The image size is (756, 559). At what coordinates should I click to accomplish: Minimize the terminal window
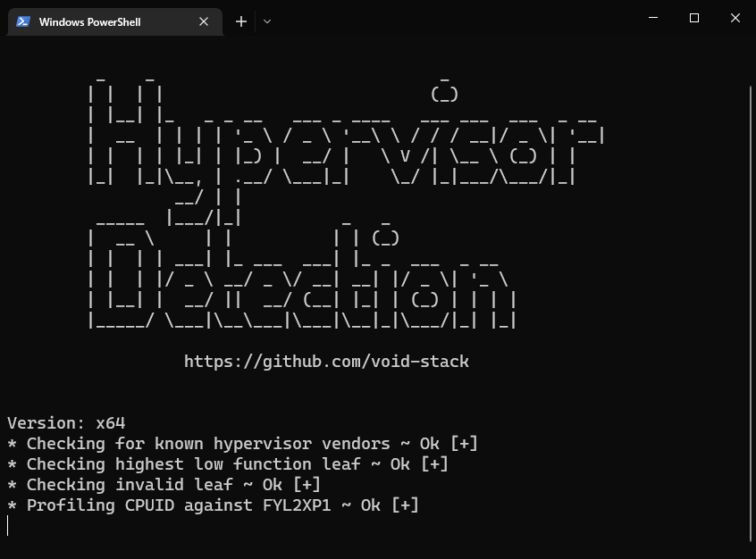(x=653, y=18)
